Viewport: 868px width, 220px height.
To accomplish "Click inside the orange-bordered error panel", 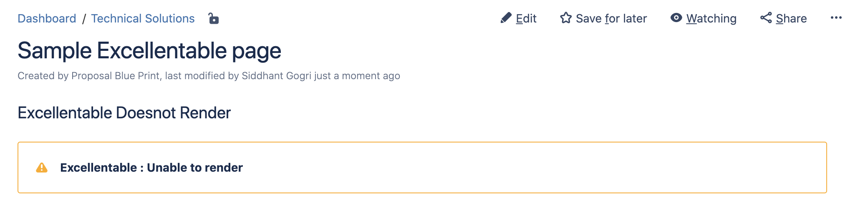I will click(x=422, y=167).
